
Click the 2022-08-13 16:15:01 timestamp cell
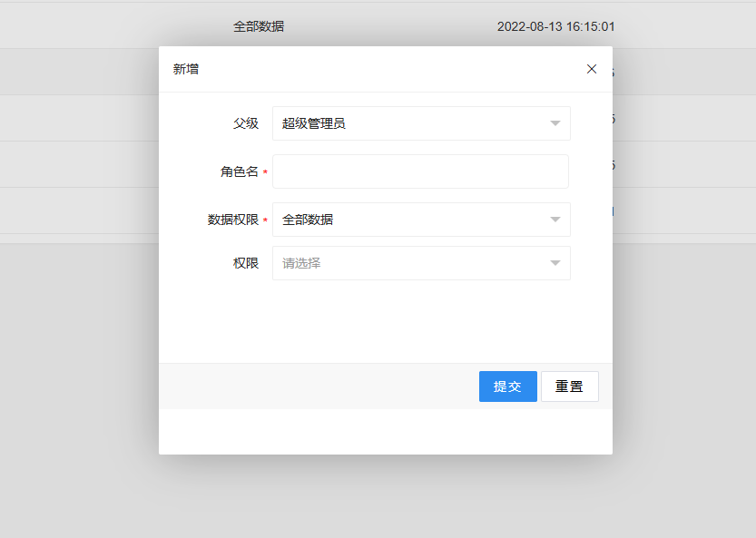pos(556,26)
